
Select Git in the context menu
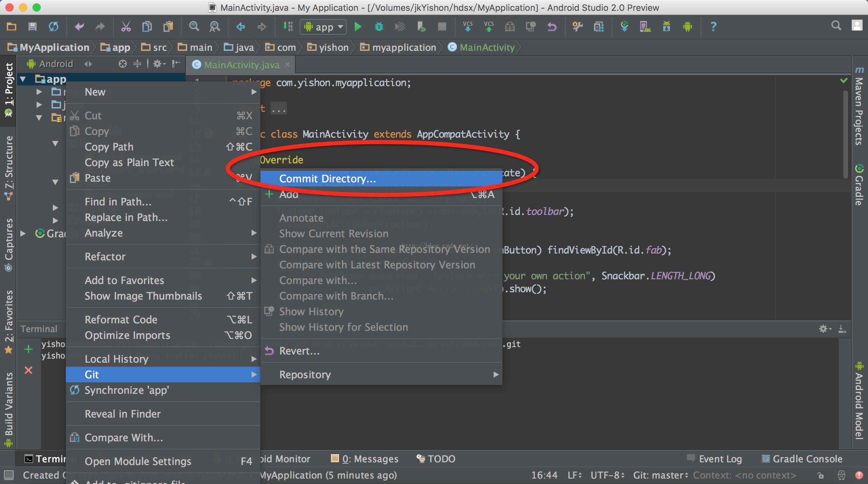163,375
